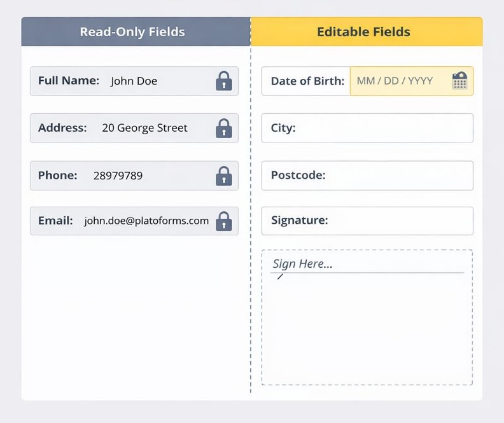This screenshot has height=423, width=504.
Task: Click the lock icon next to Phone
Action: [223, 176]
